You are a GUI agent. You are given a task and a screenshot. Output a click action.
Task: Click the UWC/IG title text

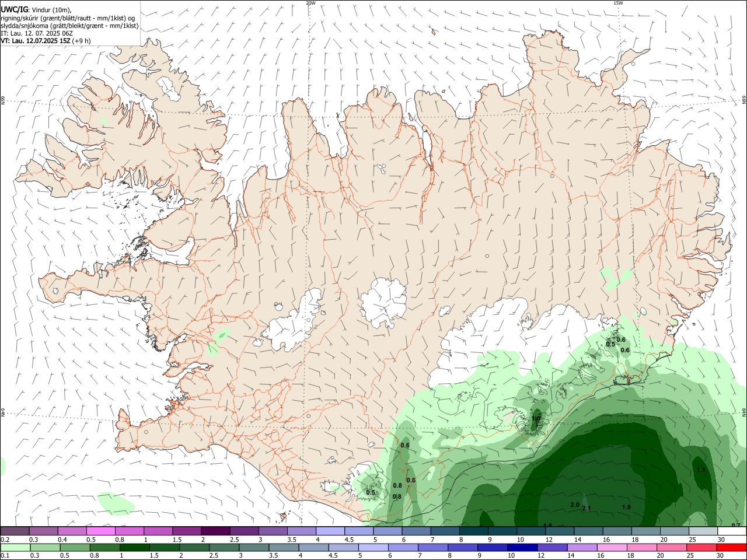(x=15, y=9)
